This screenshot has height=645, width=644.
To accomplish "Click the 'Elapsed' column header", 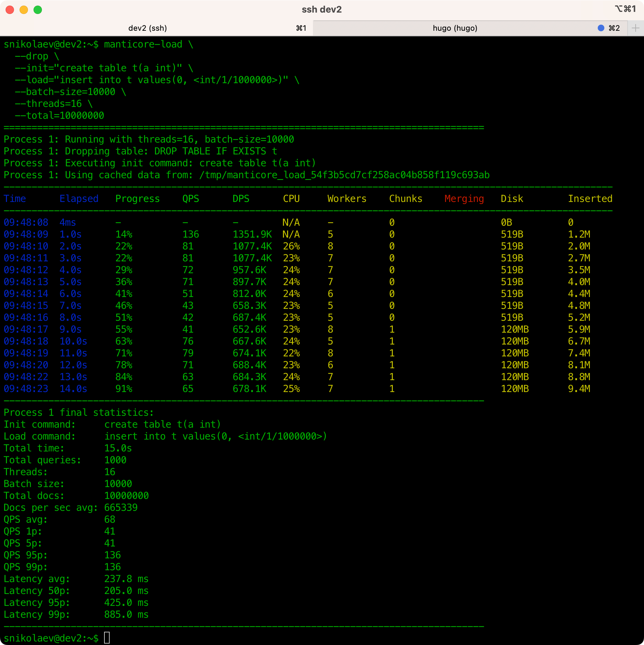I will click(x=79, y=199).
